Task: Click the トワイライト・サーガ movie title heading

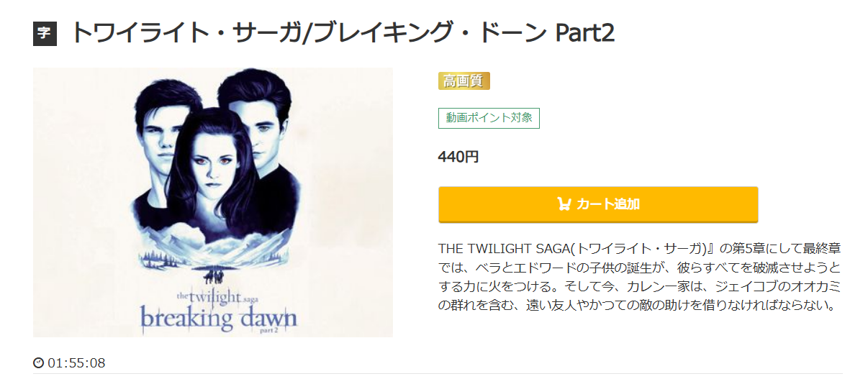Action: click(343, 33)
